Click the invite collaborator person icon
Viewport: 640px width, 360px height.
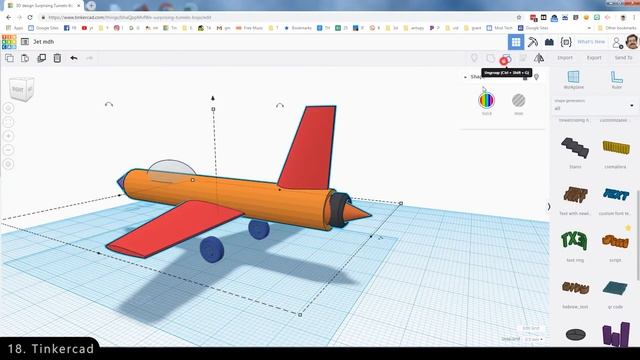pyautogui.click(x=617, y=42)
